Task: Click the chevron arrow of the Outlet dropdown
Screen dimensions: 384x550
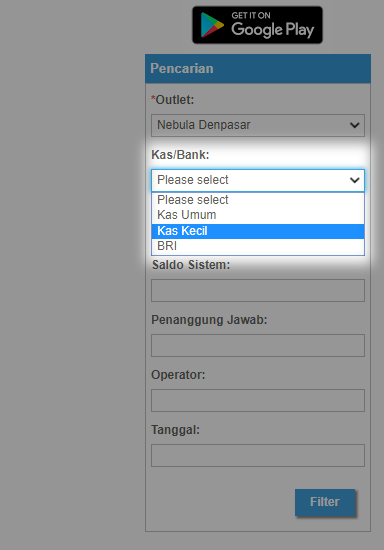Action: pos(355,125)
